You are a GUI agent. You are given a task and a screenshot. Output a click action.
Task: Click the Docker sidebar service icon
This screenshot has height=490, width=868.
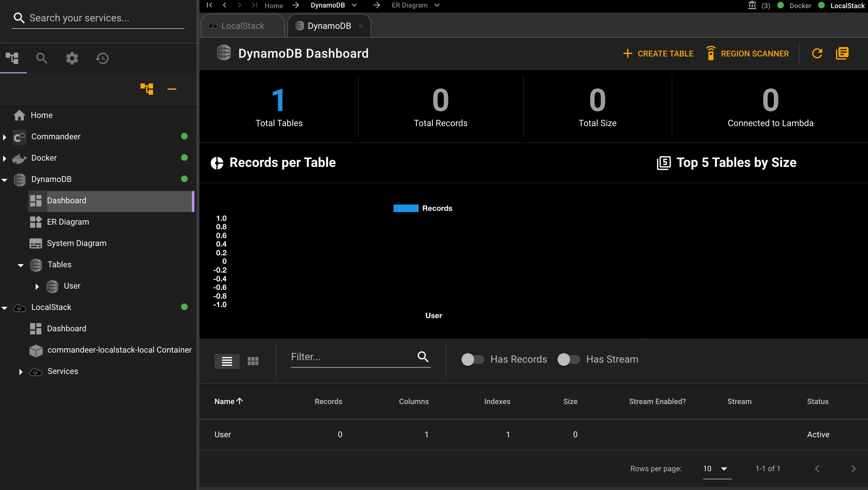pos(20,158)
